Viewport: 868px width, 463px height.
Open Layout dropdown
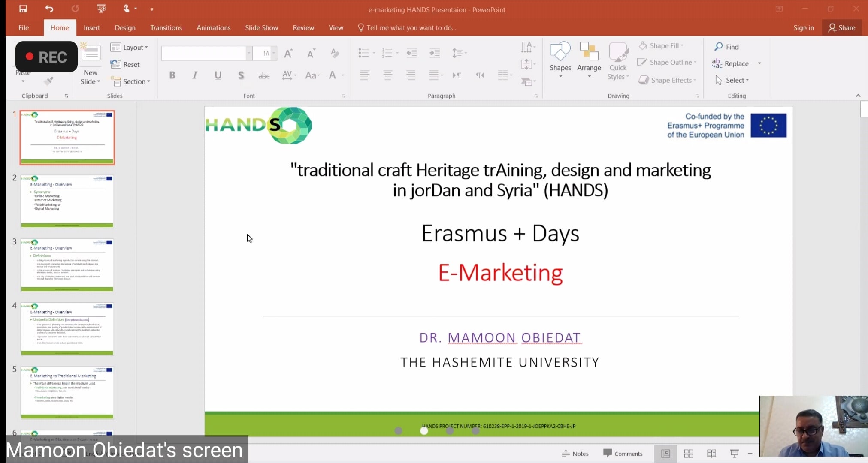129,48
